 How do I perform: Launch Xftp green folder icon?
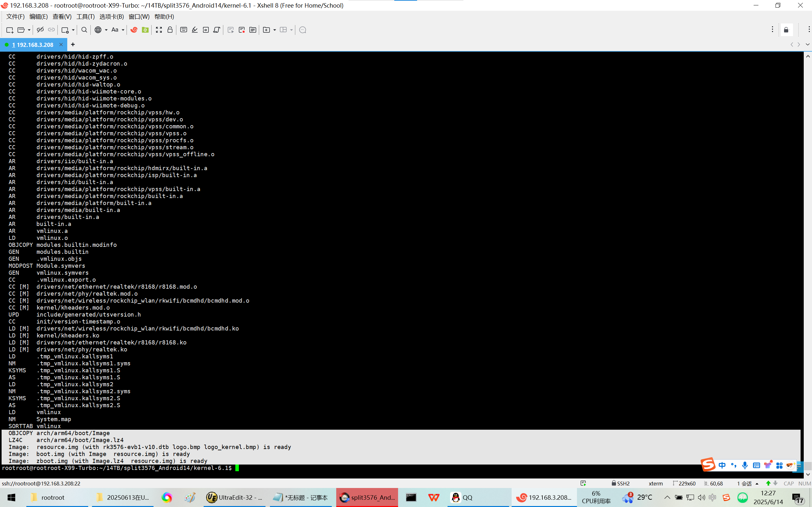[145, 30]
